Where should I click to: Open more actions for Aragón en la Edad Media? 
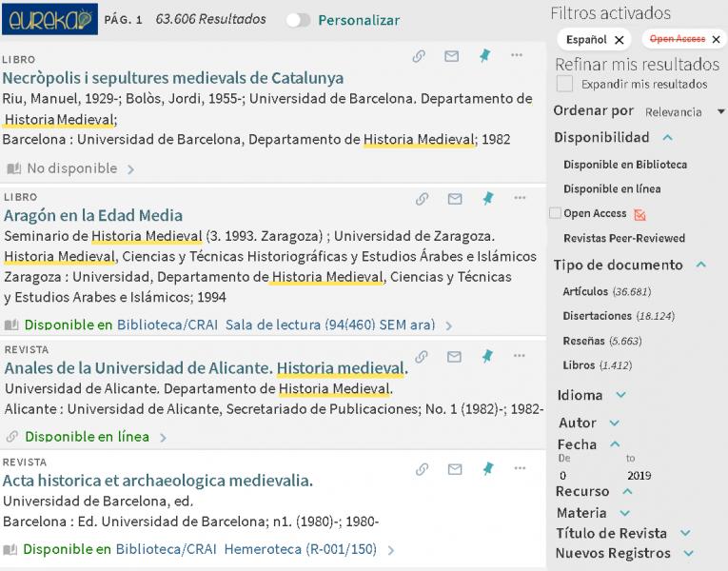click(x=520, y=198)
